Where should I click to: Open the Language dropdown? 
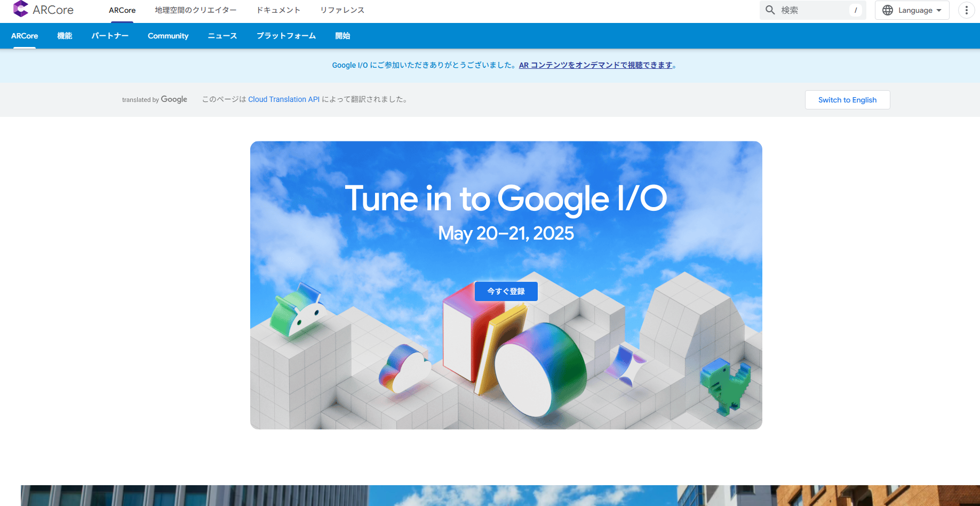(x=912, y=10)
